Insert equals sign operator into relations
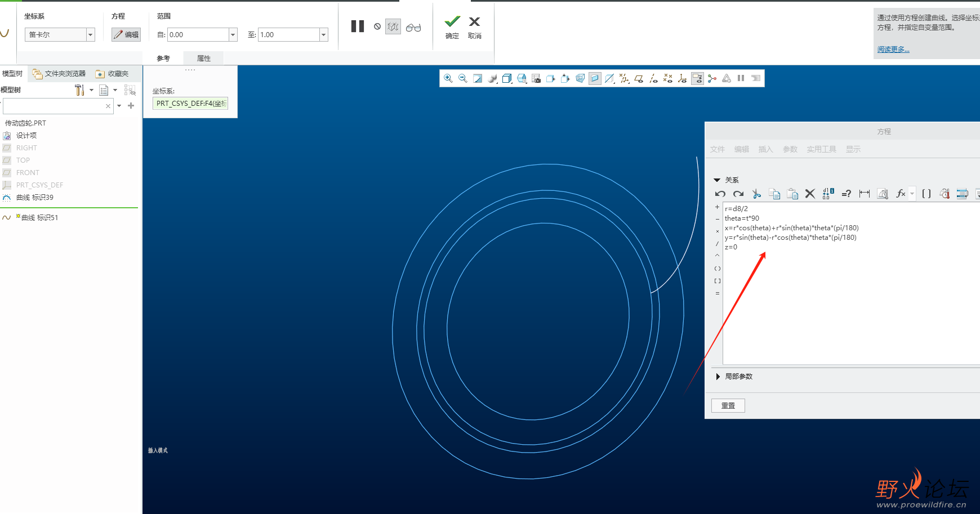The height and width of the screenshot is (514, 980). pos(717,293)
